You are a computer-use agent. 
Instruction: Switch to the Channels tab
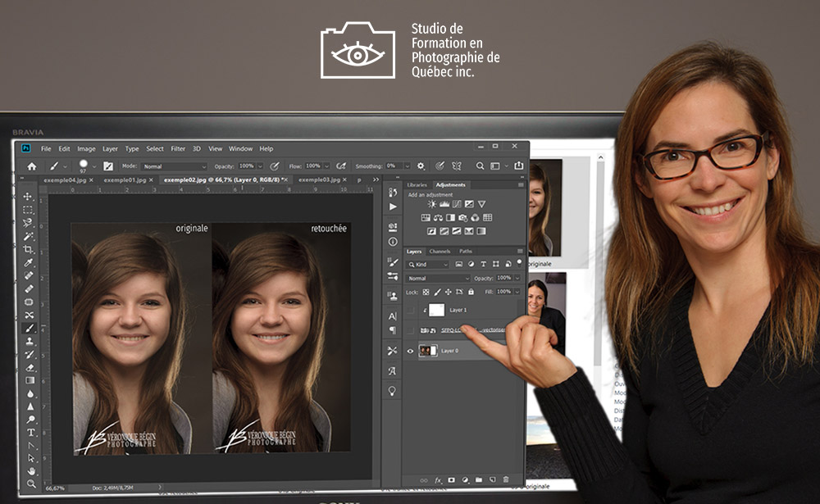(x=440, y=251)
